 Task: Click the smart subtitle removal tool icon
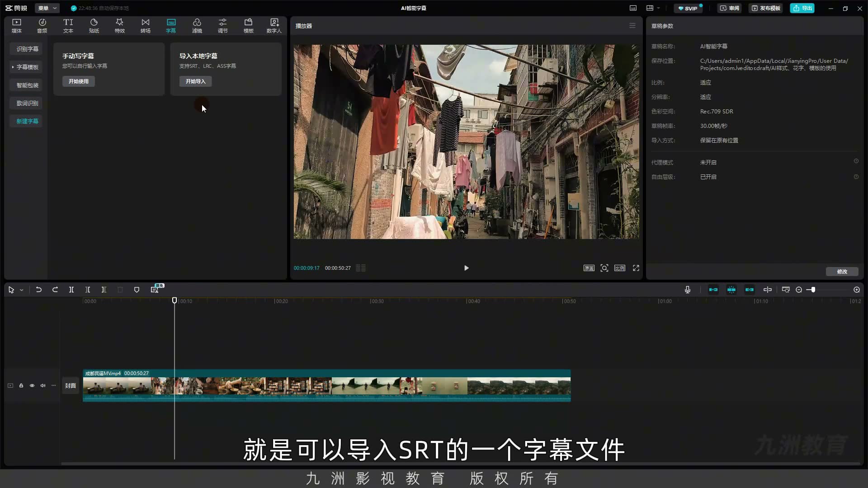pos(155,290)
